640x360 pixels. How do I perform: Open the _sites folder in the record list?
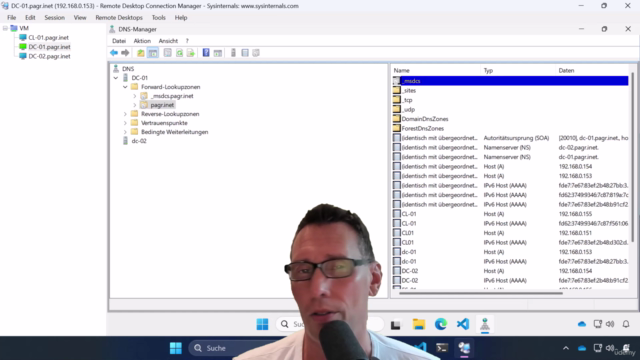coord(409,91)
